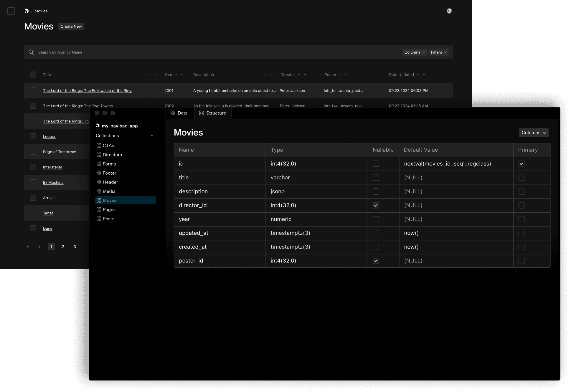
Task: Click the grid icon next to Footer
Action: coord(99,173)
